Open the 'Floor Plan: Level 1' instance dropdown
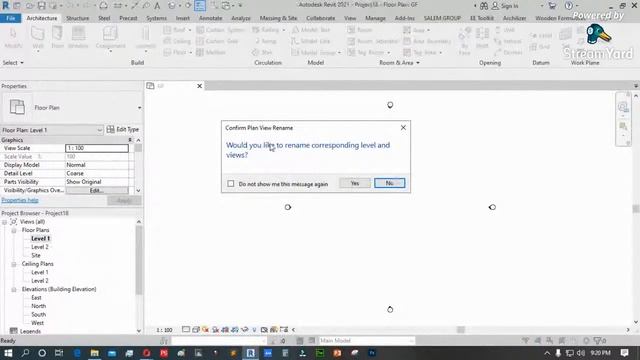 click(99, 130)
